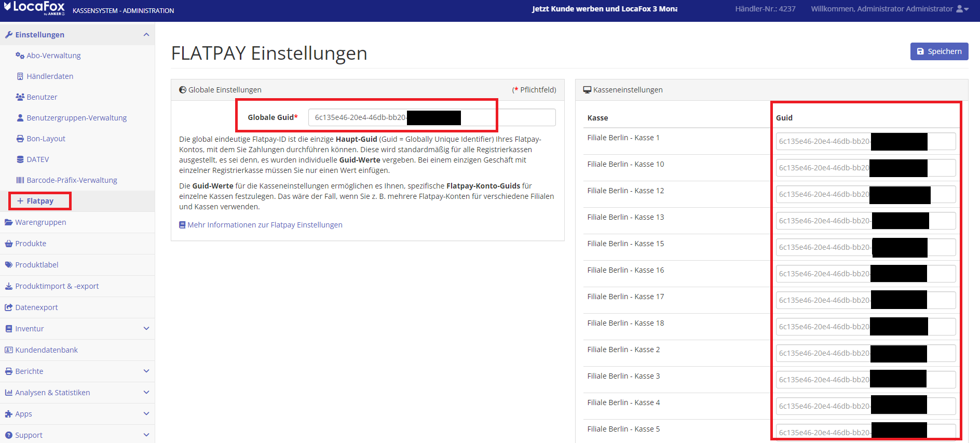Click the administrator user icon
Image resolution: width=980 pixels, height=443 pixels.
pos(960,9)
